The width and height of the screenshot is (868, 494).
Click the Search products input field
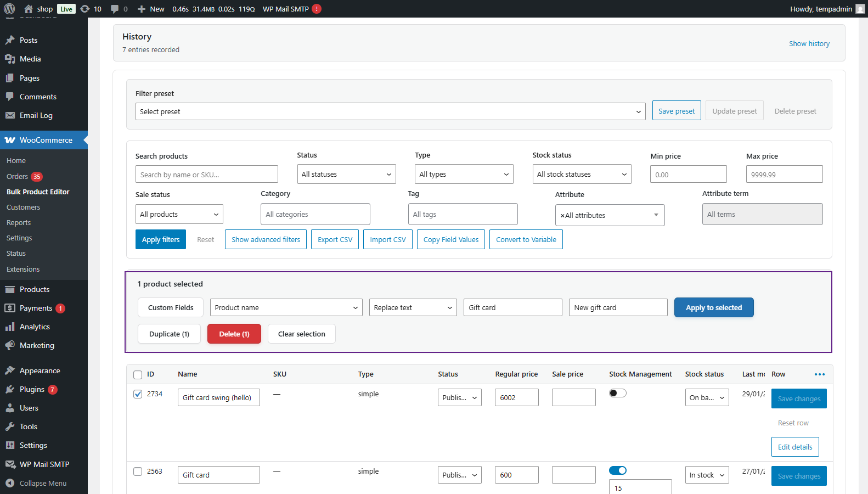tap(206, 175)
